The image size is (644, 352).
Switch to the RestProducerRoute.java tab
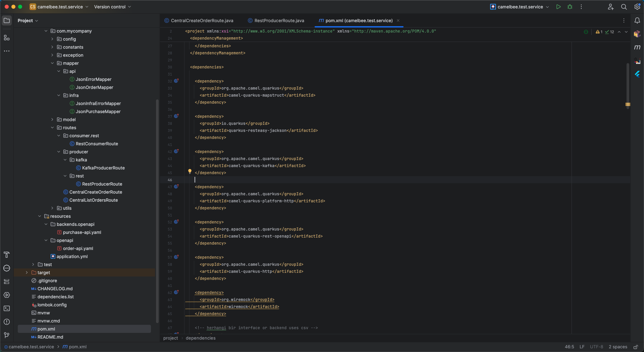279,20
